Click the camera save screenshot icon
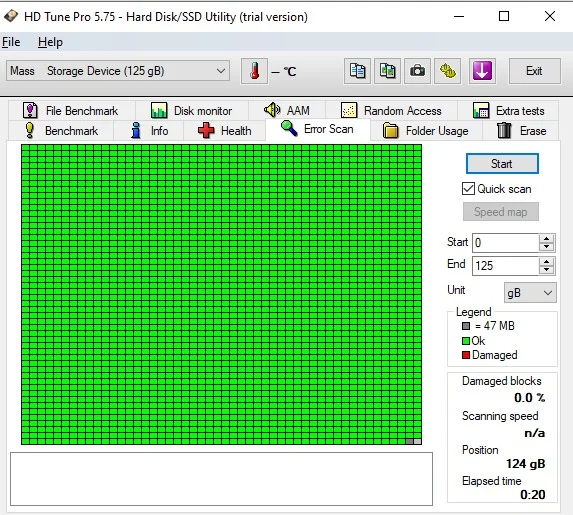This screenshot has width=573, height=515. [x=417, y=71]
